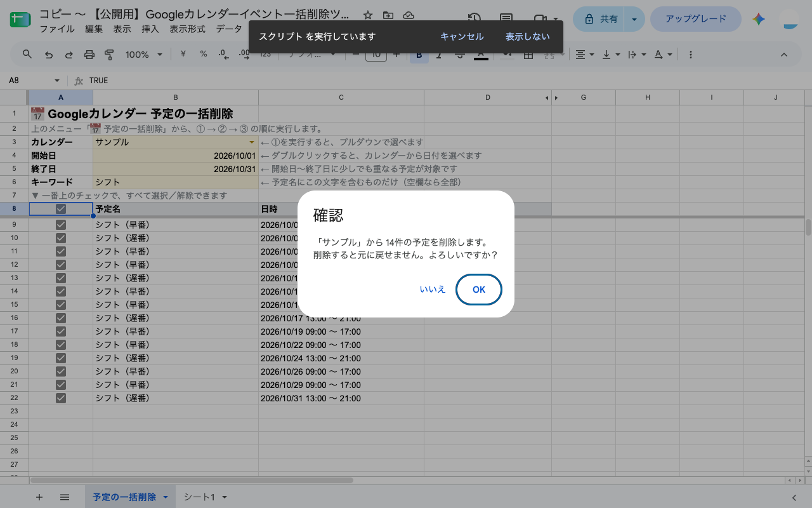The image size is (812, 508).
Task: Uncheck the checkbox in row 21
Action: point(61,385)
